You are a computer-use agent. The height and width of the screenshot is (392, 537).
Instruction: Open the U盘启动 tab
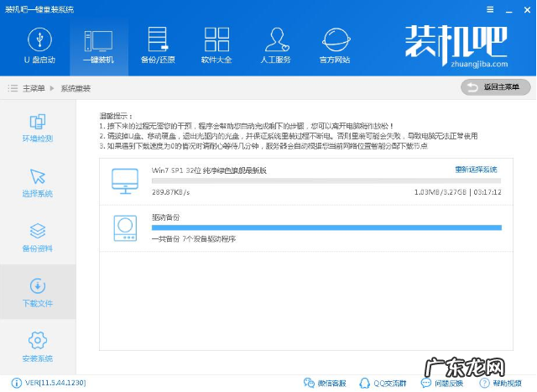[39, 46]
